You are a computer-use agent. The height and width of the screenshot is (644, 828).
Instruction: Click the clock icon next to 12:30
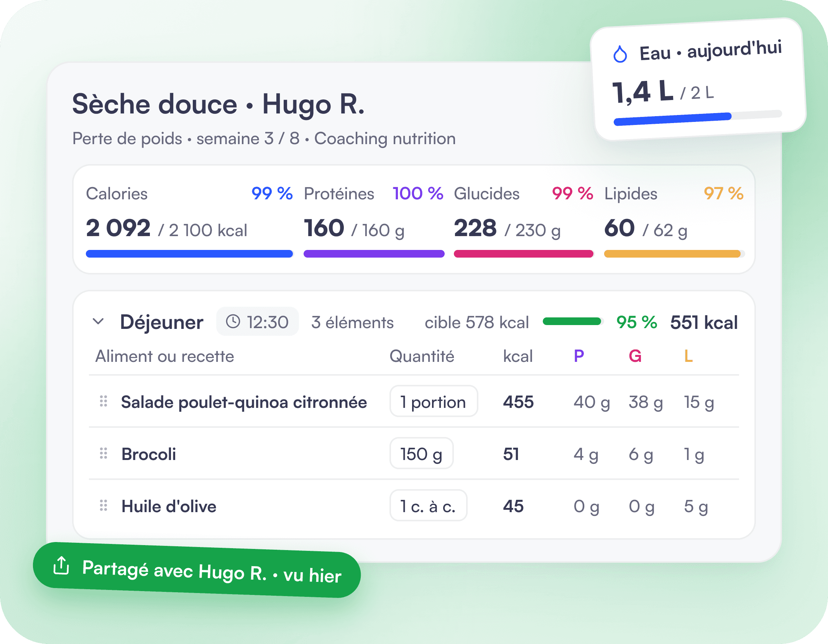tap(233, 321)
